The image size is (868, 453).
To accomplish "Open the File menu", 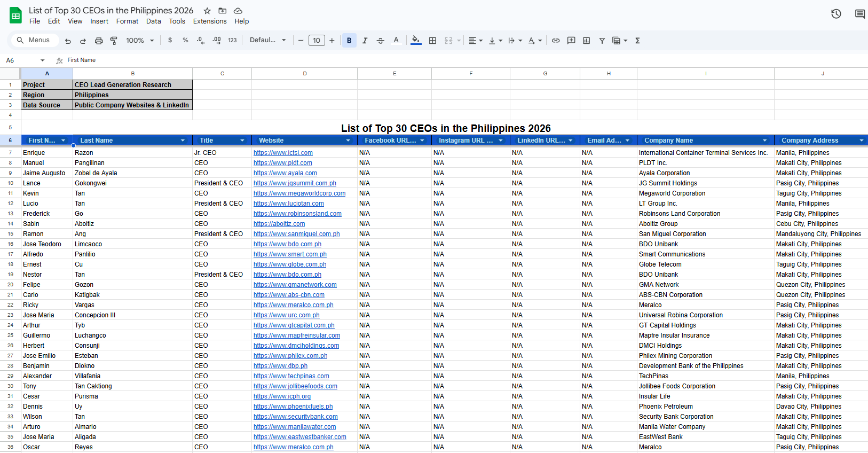I will tap(35, 21).
